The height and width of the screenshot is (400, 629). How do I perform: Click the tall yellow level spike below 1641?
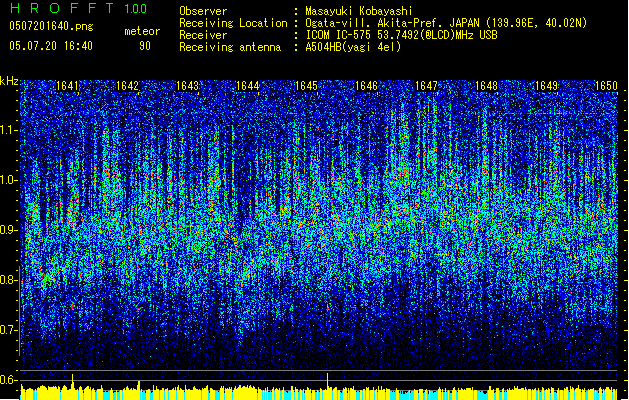point(73,382)
